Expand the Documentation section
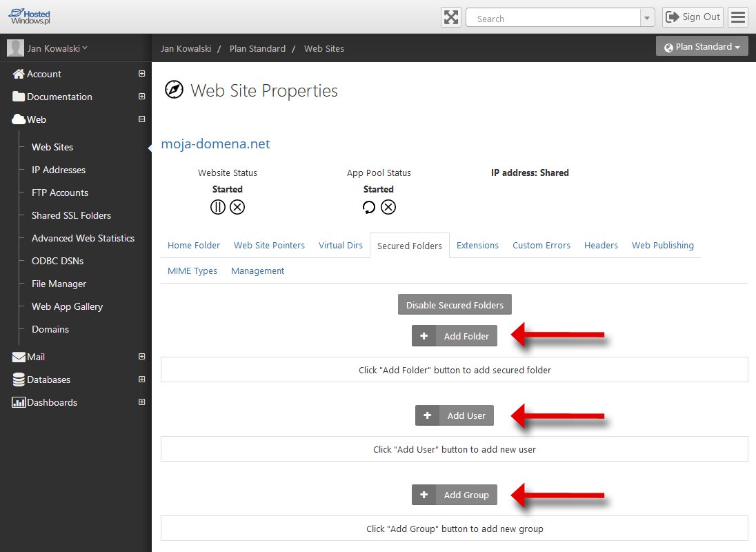756x552 pixels. pos(142,97)
